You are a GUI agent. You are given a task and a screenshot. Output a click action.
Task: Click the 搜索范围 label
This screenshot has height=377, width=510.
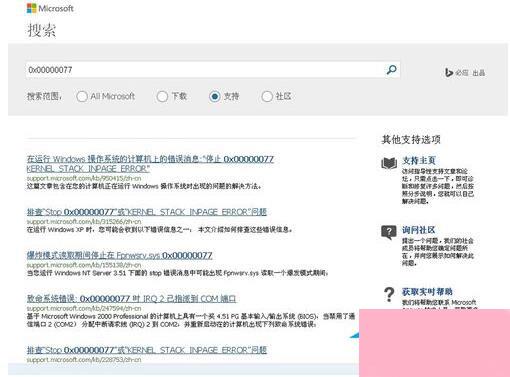44,96
